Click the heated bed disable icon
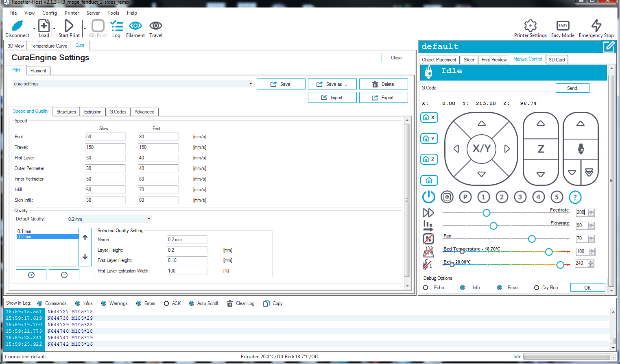The height and width of the screenshot is (364, 620). point(428,252)
